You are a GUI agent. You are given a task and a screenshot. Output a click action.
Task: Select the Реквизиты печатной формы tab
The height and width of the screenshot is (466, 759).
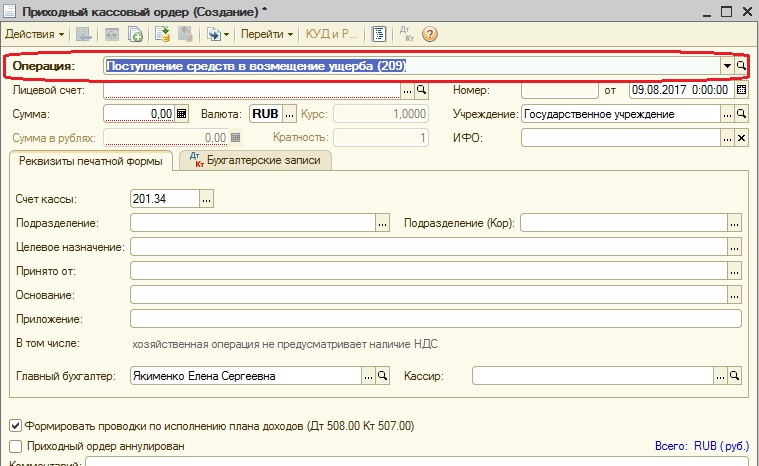coord(91,161)
